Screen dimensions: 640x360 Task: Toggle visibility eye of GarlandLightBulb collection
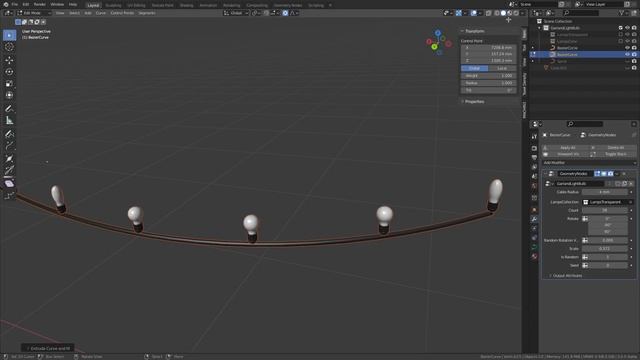(x=627, y=28)
